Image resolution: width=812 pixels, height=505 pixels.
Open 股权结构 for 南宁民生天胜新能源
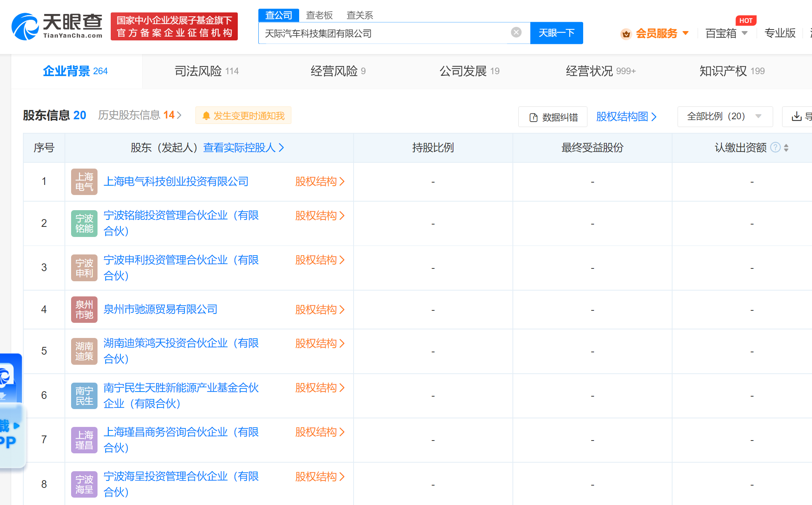(320, 388)
